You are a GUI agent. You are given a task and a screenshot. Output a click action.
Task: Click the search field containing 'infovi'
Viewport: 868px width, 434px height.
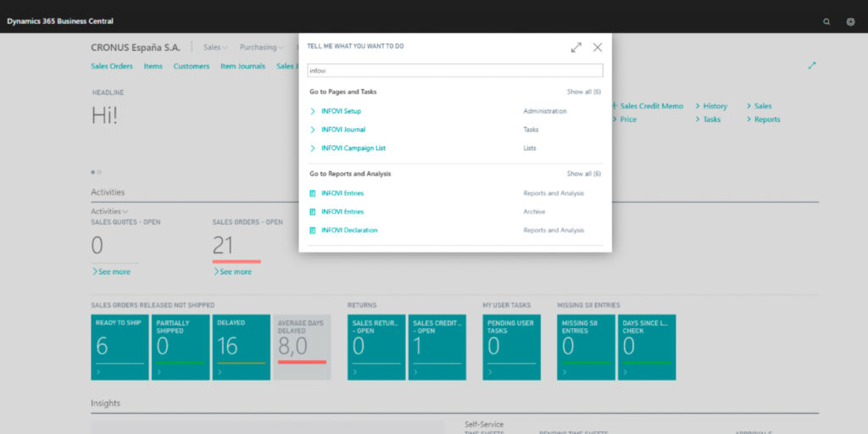[x=455, y=71]
